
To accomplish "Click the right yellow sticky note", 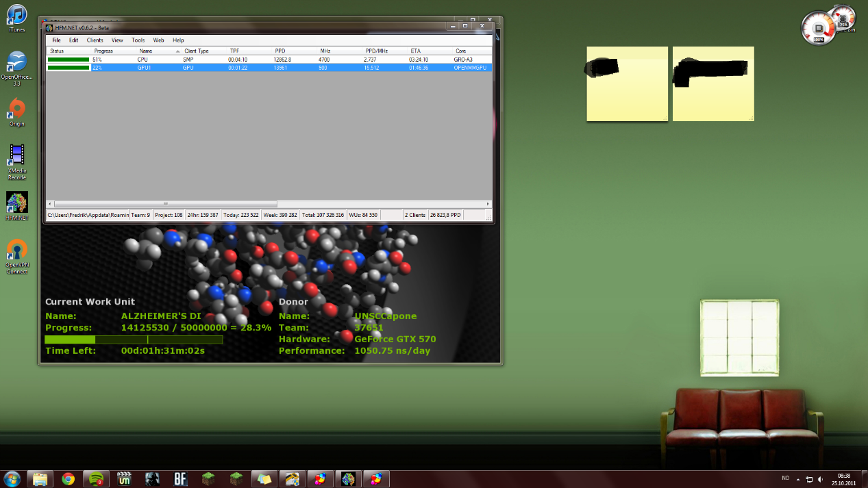I will click(x=713, y=84).
